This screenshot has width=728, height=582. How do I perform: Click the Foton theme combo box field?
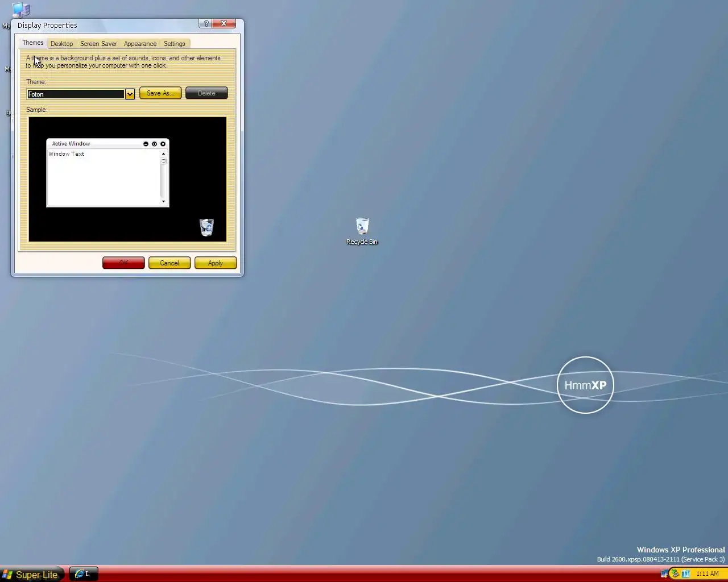pyautogui.click(x=76, y=94)
